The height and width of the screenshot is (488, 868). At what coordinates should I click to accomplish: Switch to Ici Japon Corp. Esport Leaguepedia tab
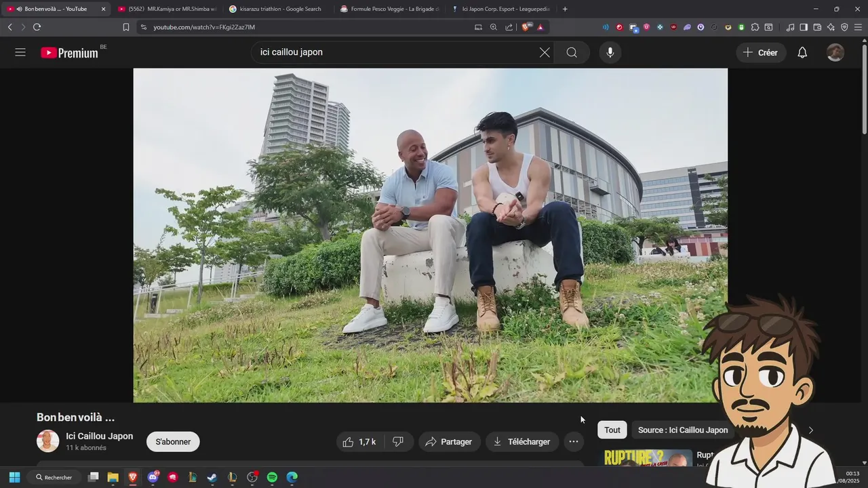click(x=502, y=9)
